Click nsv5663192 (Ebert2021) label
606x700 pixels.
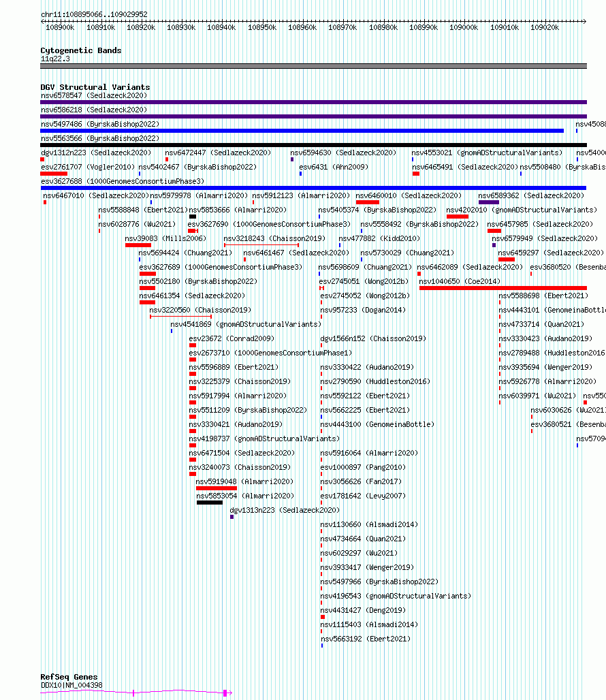(366, 639)
